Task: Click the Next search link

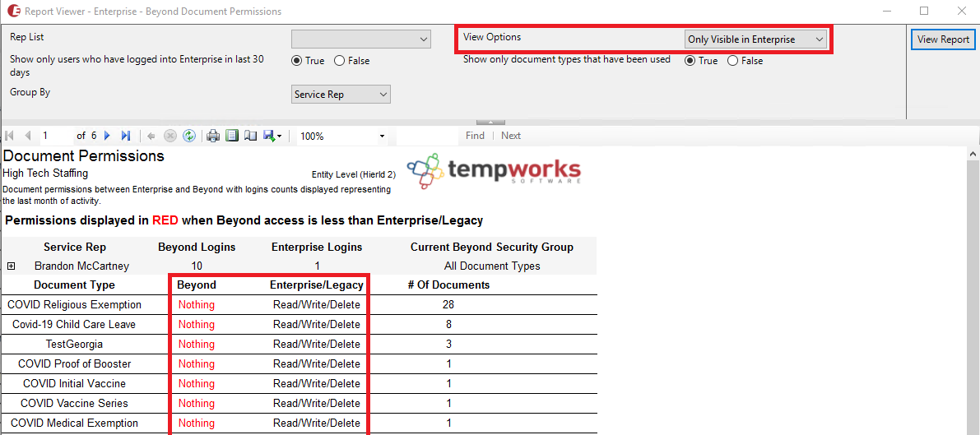Action: pos(511,136)
